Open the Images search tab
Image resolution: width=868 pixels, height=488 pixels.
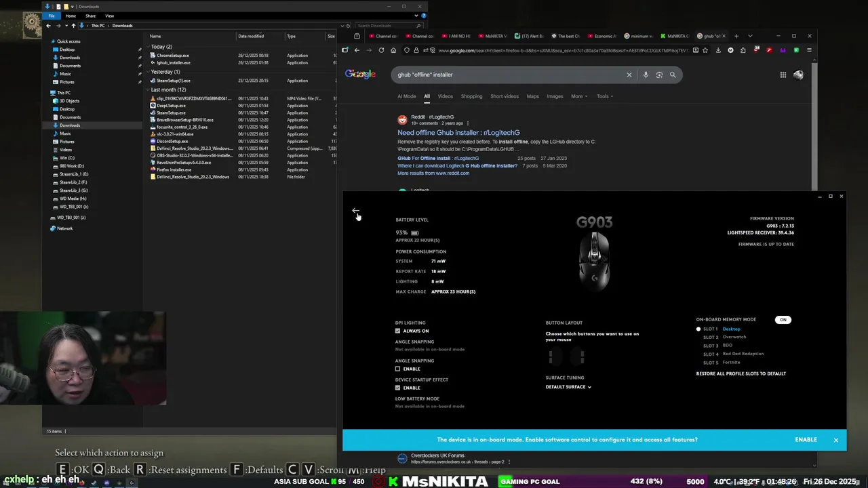pos(555,96)
